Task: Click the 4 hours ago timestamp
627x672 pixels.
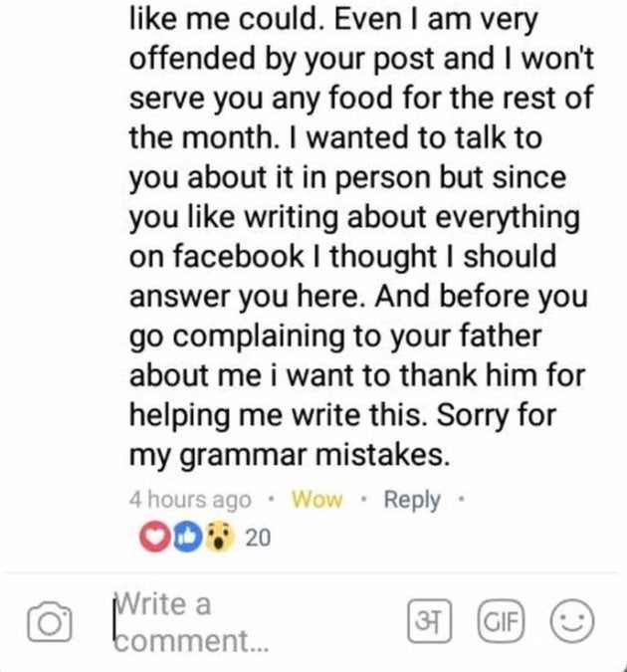Action: (190, 500)
